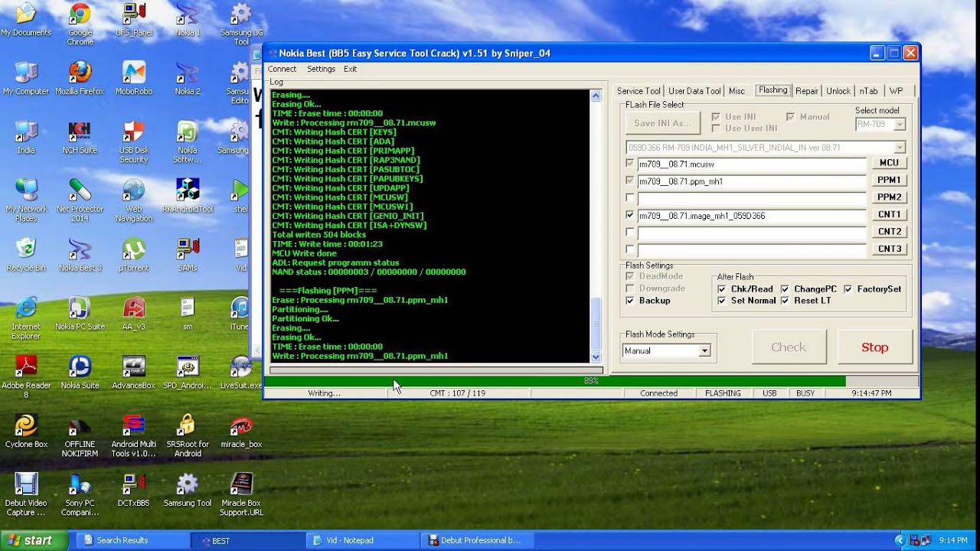This screenshot has height=551, width=980.
Task: Open Search Results from the taskbar
Action: pyautogui.click(x=132, y=540)
